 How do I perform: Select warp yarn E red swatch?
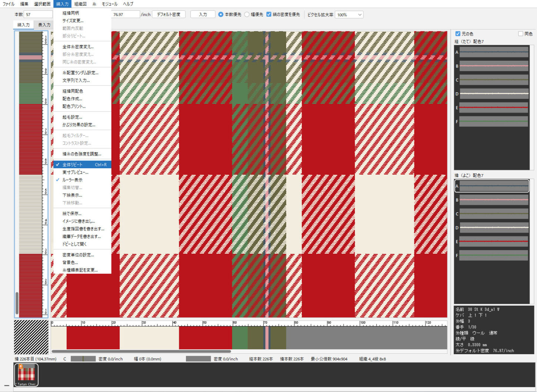tap(493, 108)
